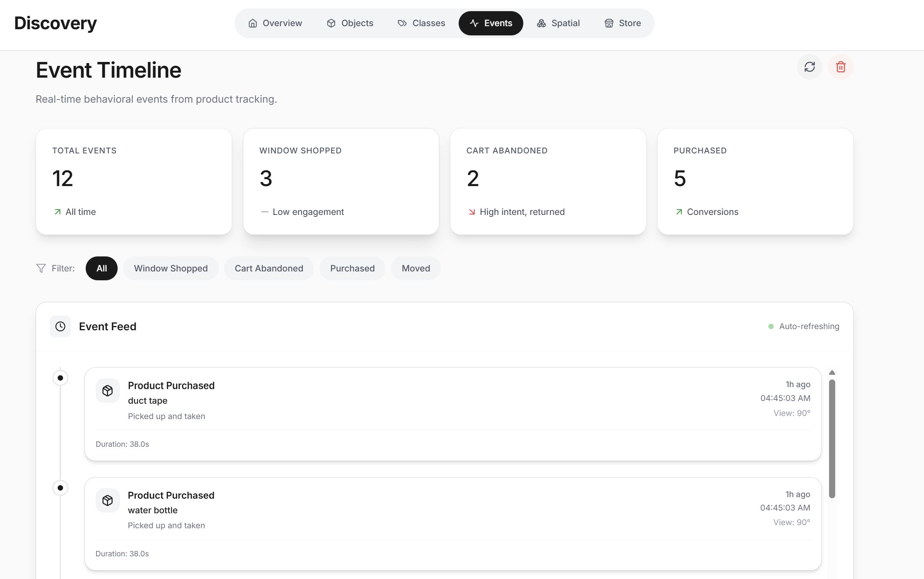Screen dimensions: 924x579
Task: Select the All filter pill
Action: tap(101, 268)
